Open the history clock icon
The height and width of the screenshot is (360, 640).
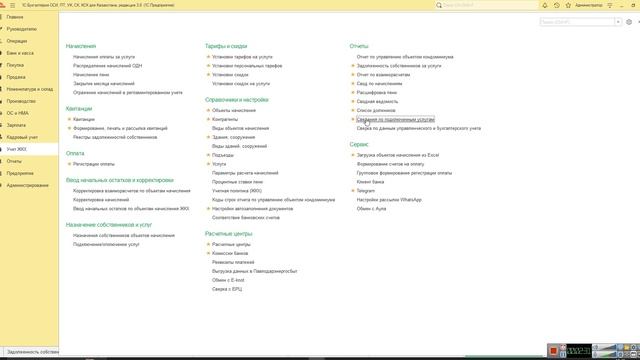pyautogui.click(x=557, y=5)
